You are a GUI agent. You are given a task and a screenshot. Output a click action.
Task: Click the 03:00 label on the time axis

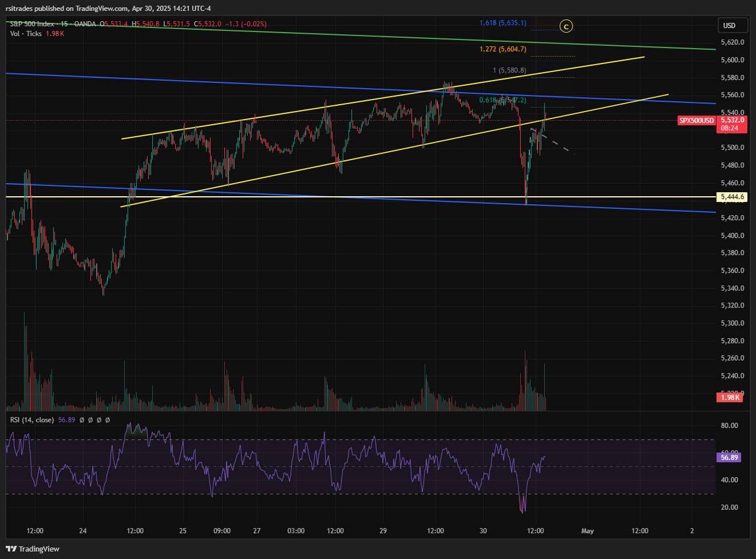tap(296, 531)
